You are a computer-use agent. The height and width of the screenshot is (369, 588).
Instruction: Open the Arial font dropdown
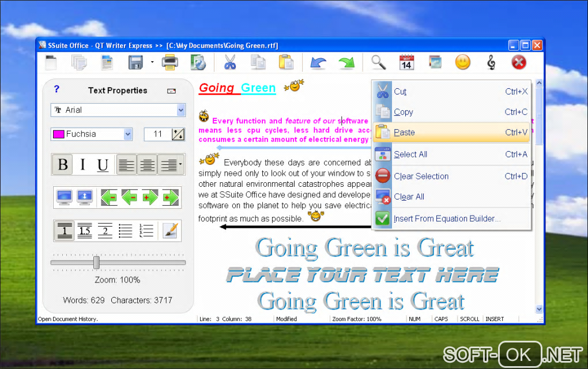point(181,110)
